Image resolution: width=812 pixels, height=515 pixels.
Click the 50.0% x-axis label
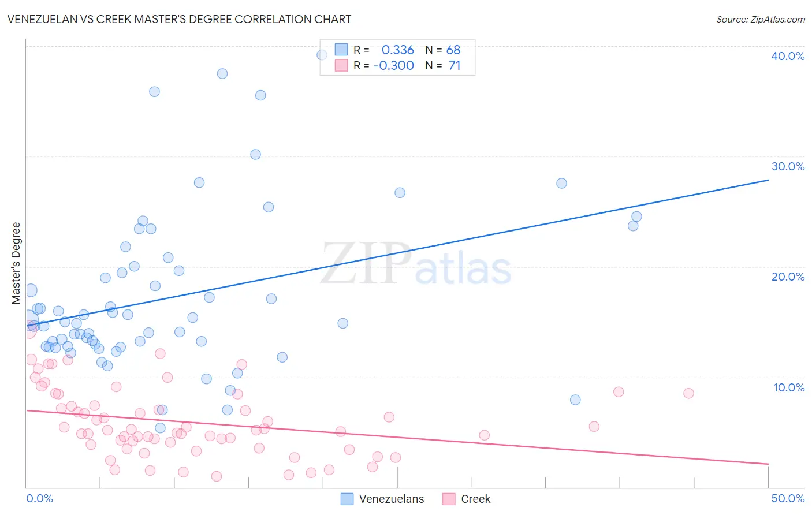point(788,498)
